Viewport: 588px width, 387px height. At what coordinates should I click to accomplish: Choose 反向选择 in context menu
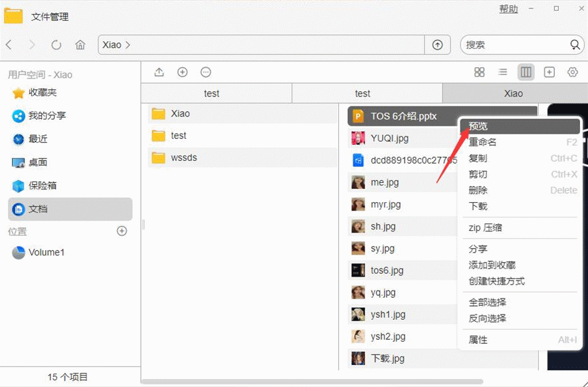520,319
